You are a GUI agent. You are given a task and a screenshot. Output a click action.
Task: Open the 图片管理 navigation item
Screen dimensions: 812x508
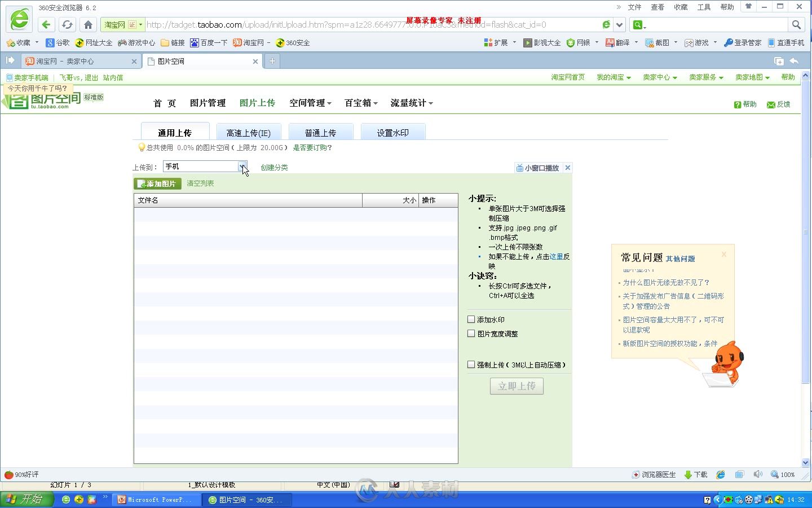[208, 103]
